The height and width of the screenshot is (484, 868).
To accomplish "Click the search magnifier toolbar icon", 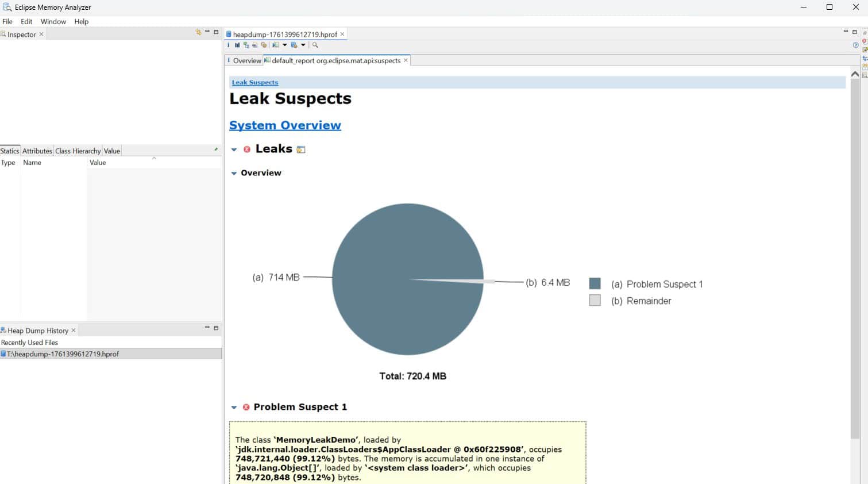I will (x=315, y=45).
